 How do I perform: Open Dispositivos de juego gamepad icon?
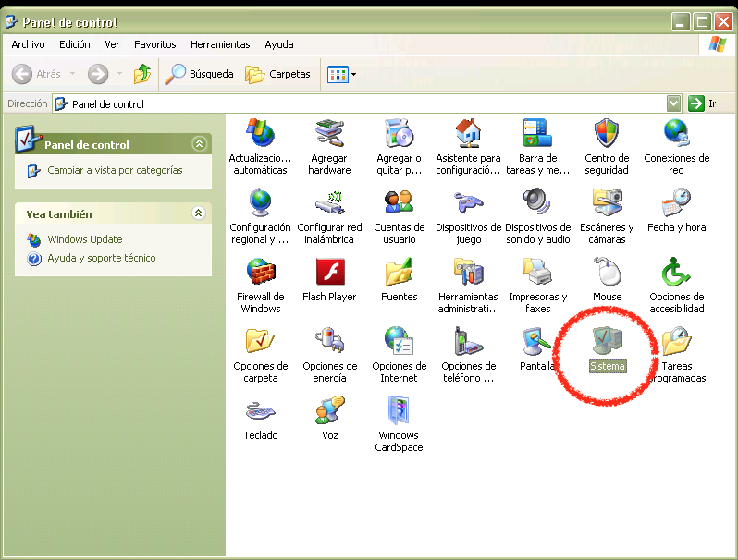[468, 202]
